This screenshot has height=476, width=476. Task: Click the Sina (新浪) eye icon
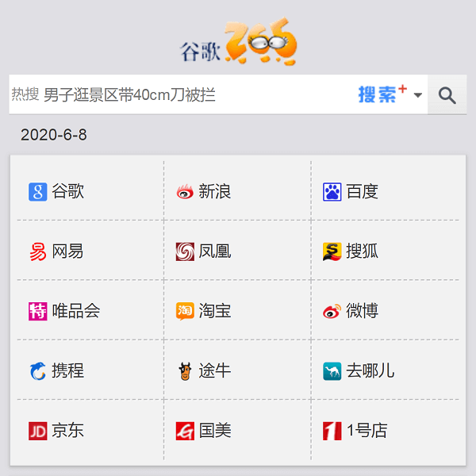click(185, 192)
